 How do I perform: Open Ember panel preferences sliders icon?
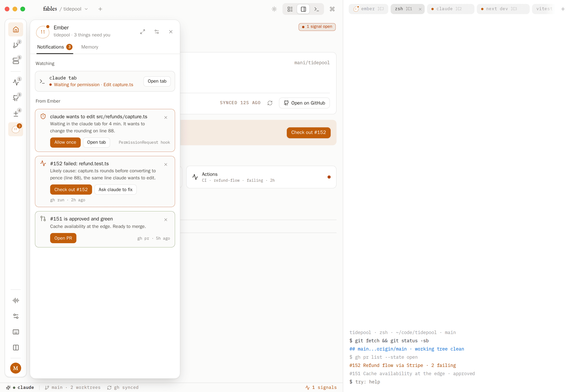coord(157,32)
